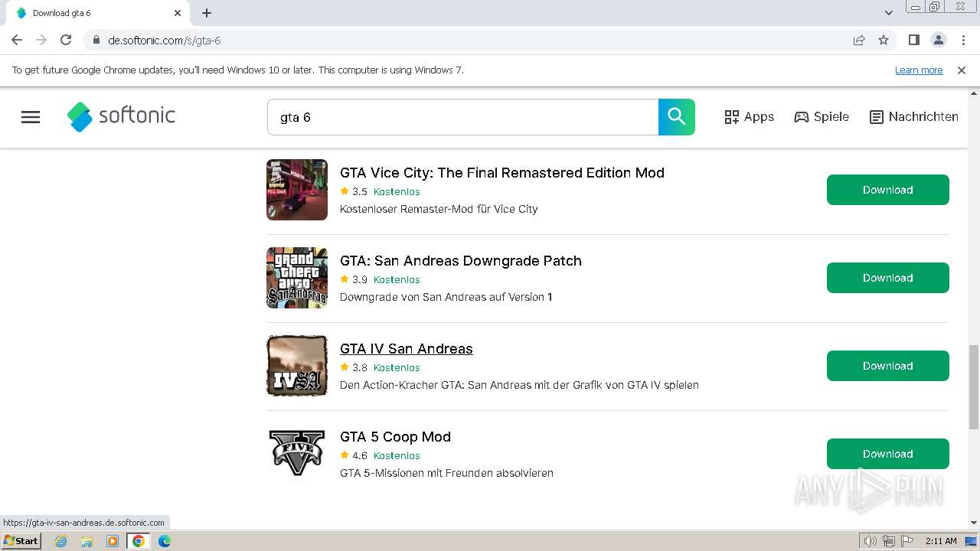Viewport: 980px width, 551px height.
Task: Click the GTA Vice City mod thumbnail
Action: point(297,190)
